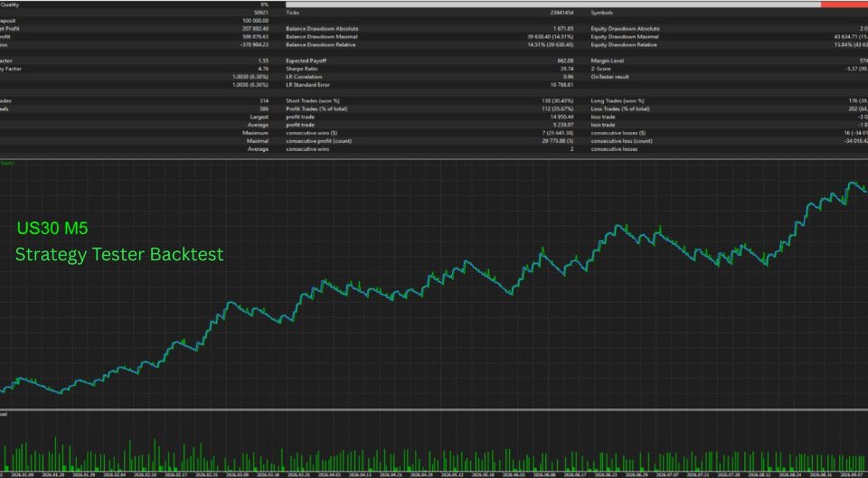This screenshot has height=478, width=868.
Task: Click the 2026.01.09 date on axis
Action: point(24,474)
